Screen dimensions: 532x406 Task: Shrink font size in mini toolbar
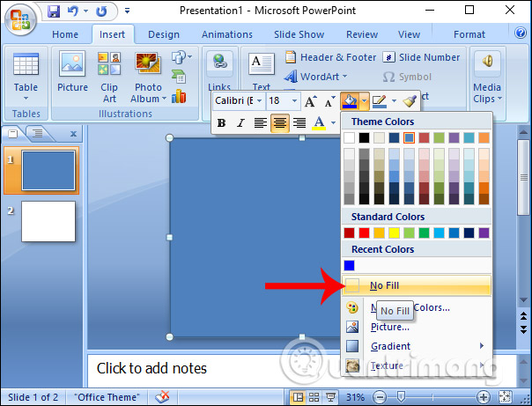(x=329, y=101)
